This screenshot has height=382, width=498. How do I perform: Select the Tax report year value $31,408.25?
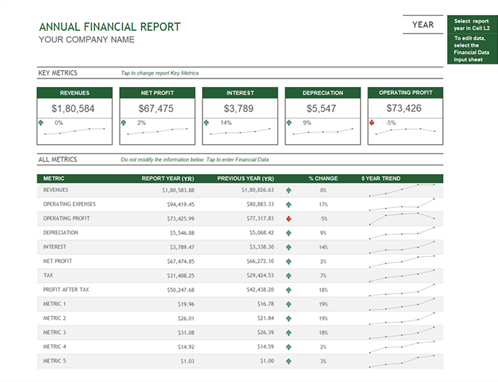(181, 276)
